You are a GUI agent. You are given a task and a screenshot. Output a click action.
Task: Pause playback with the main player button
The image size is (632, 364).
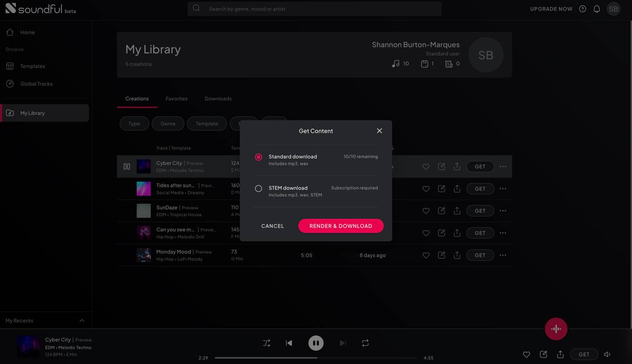click(316, 343)
